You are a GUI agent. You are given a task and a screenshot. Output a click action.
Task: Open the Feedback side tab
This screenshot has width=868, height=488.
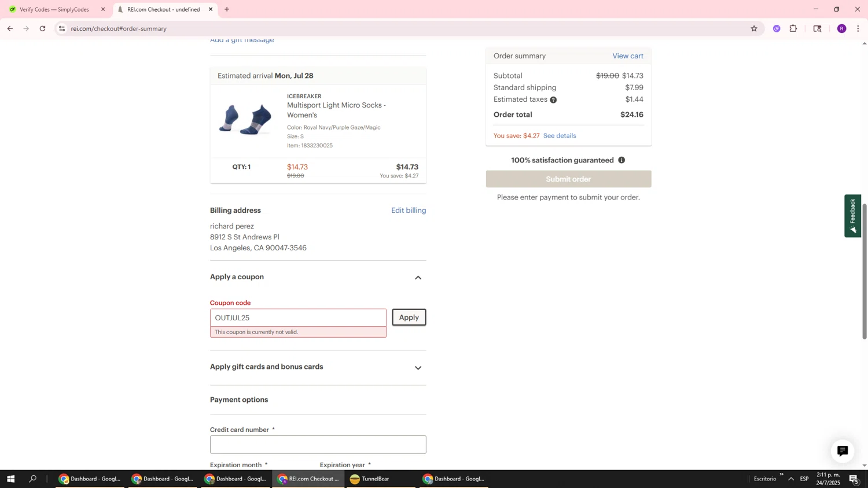pyautogui.click(x=852, y=216)
